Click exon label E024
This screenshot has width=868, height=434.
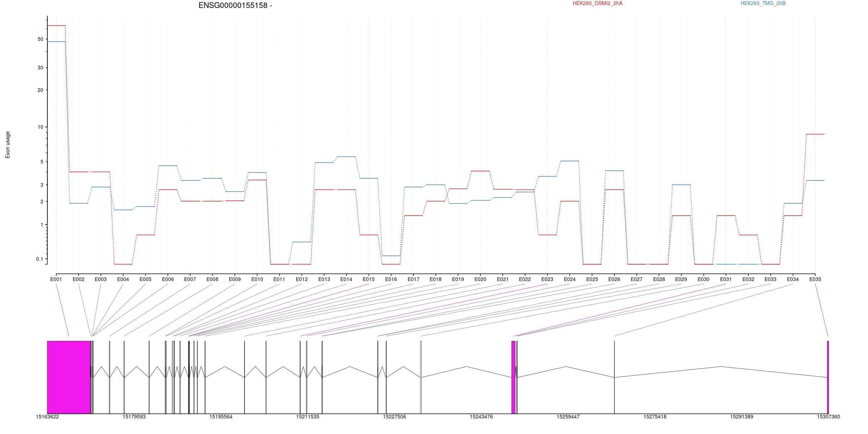(x=570, y=279)
